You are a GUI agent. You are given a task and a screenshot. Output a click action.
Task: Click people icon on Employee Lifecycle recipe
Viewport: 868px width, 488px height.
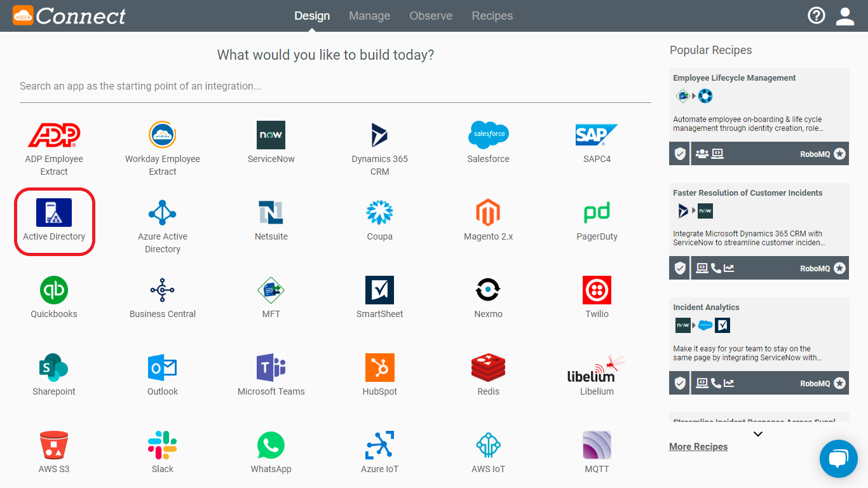[x=702, y=154]
